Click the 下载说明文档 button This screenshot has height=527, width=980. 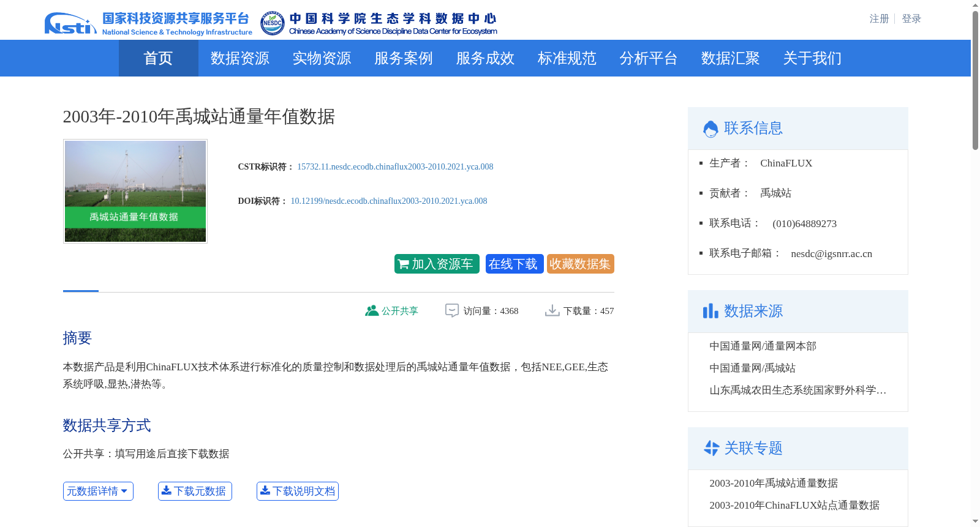click(298, 491)
